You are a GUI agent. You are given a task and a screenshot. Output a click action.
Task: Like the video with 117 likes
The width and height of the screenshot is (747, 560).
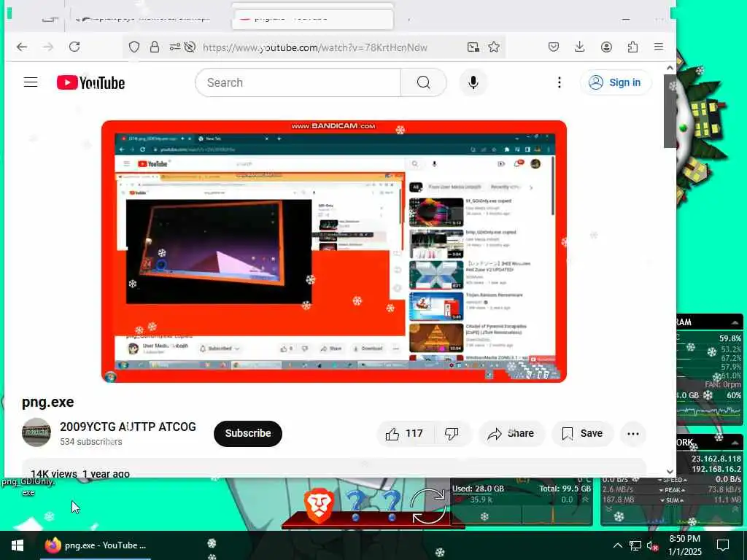(x=404, y=433)
